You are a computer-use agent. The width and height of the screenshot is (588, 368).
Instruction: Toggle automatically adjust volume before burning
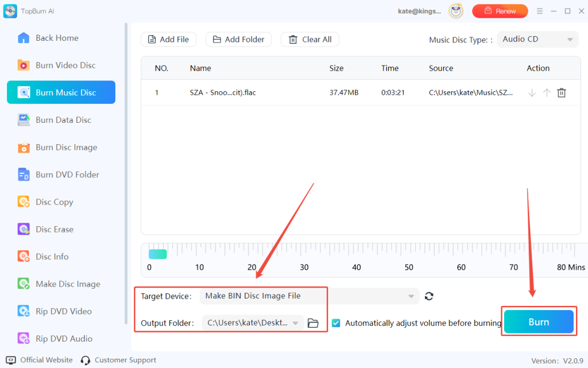click(336, 323)
